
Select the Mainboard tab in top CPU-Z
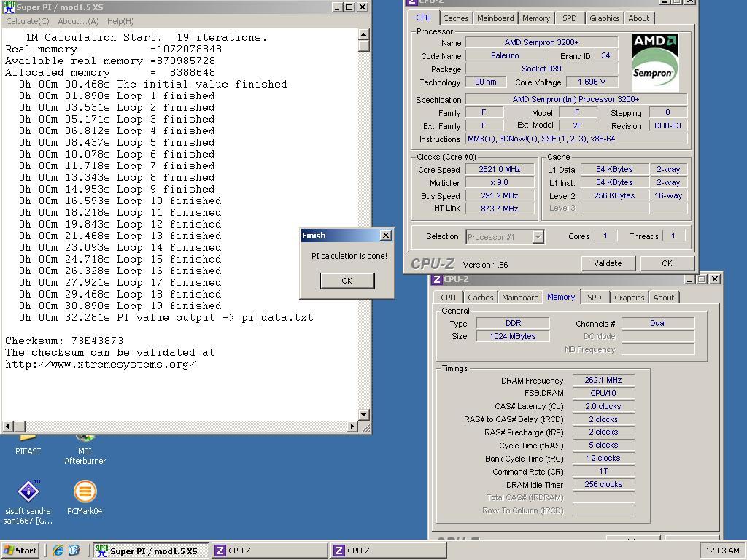click(495, 18)
